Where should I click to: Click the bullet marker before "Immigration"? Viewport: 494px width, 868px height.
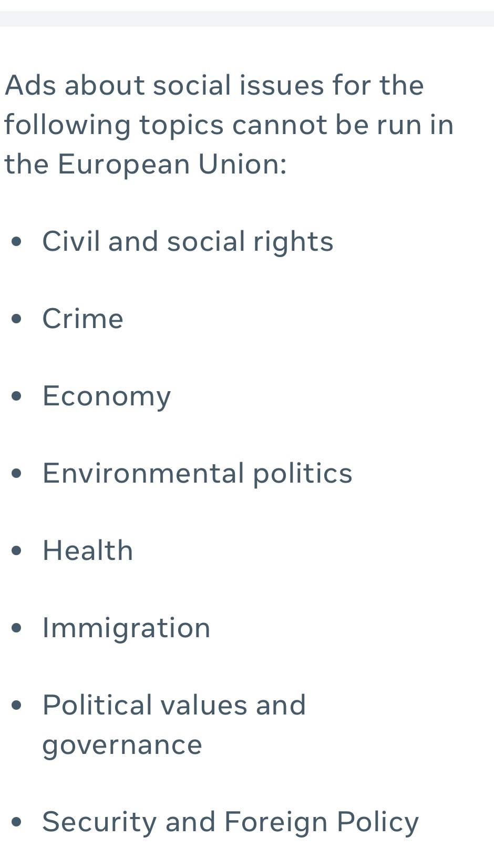click(x=17, y=628)
